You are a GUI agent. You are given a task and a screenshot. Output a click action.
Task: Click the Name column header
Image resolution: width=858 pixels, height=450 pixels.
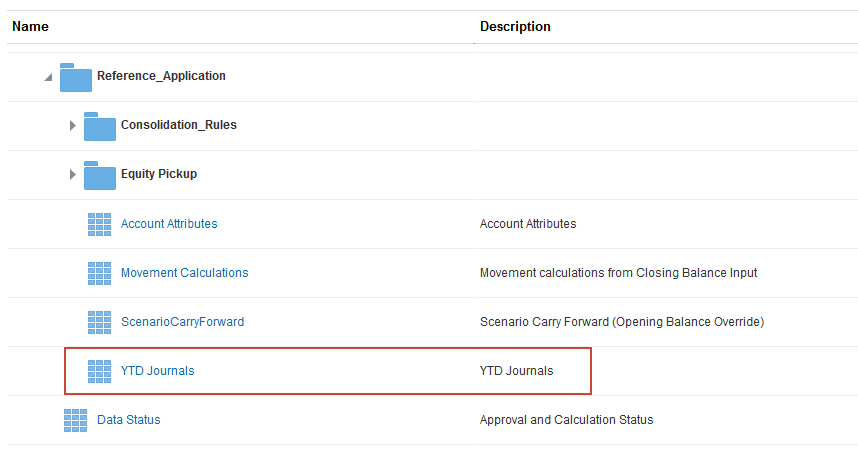[x=30, y=27]
